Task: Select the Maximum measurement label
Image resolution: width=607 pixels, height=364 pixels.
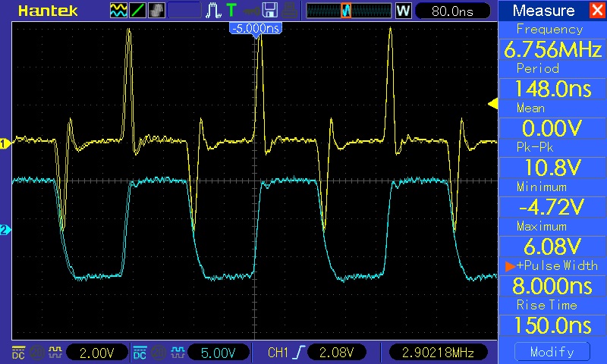Action: click(542, 226)
